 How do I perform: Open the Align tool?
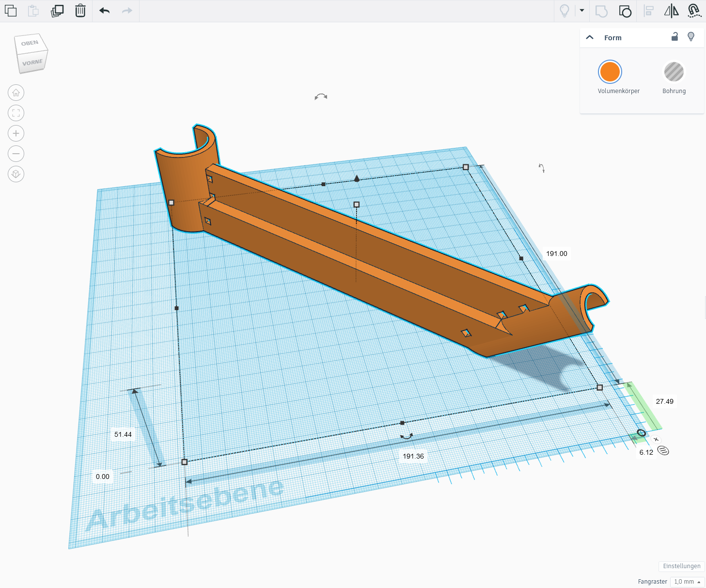click(648, 11)
